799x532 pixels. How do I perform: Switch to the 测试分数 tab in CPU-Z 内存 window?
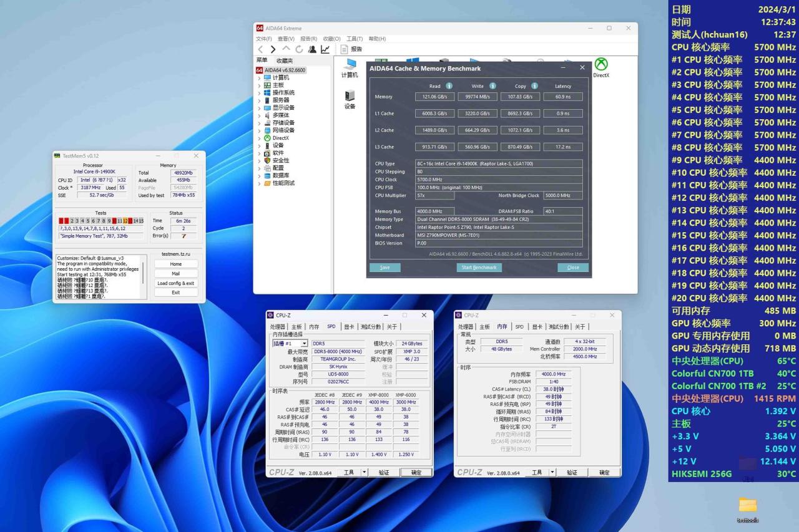pyautogui.click(x=559, y=327)
